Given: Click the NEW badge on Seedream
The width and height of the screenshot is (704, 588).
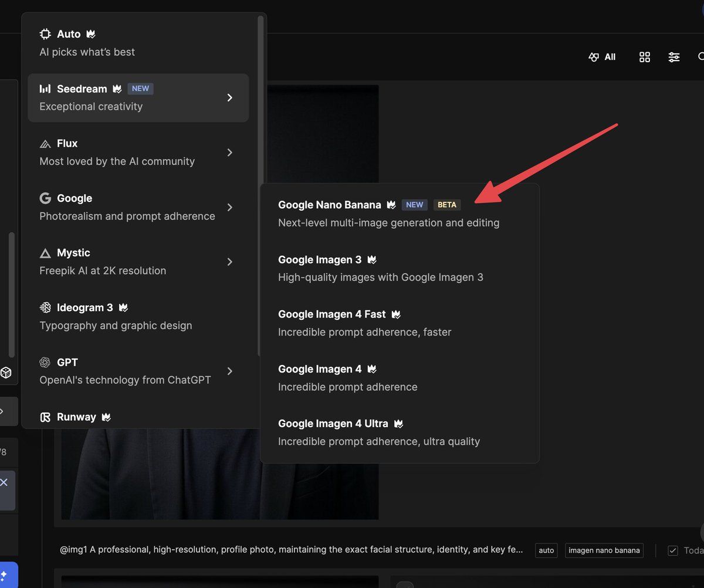Looking at the screenshot, I should [140, 89].
